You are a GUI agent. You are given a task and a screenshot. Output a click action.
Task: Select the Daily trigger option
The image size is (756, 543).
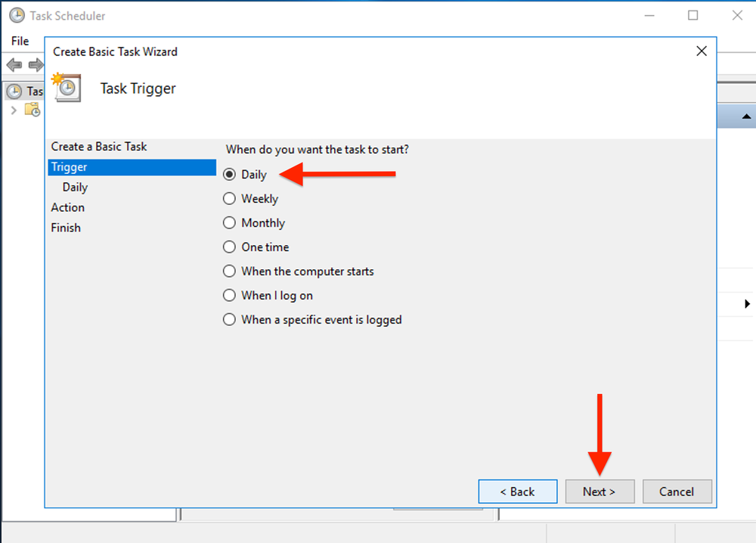229,174
